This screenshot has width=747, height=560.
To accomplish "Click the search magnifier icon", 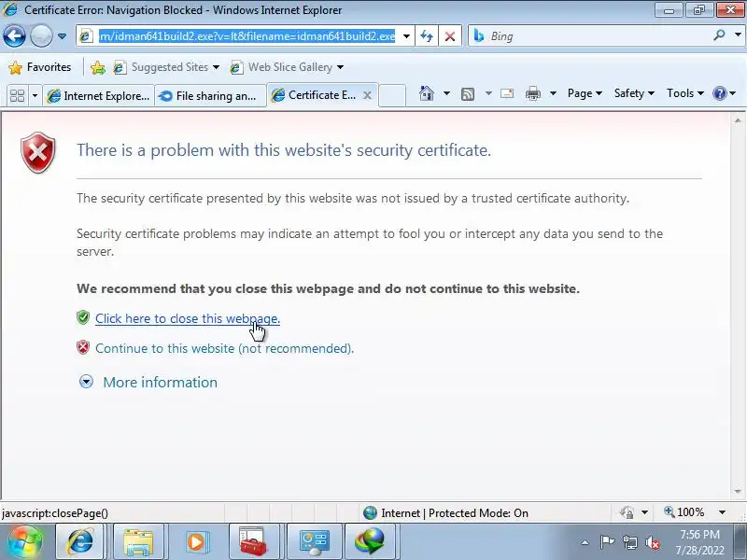I will pyautogui.click(x=719, y=35).
